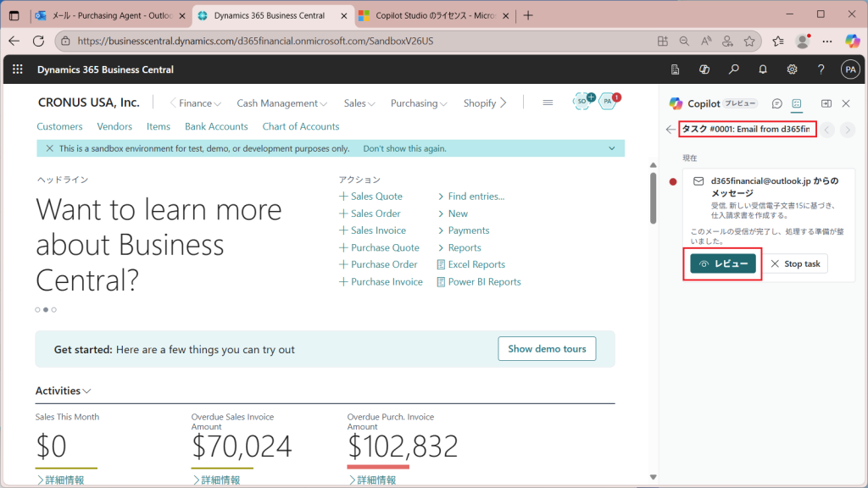Open the SO agent badge icon
The image size is (868, 488).
(x=583, y=101)
